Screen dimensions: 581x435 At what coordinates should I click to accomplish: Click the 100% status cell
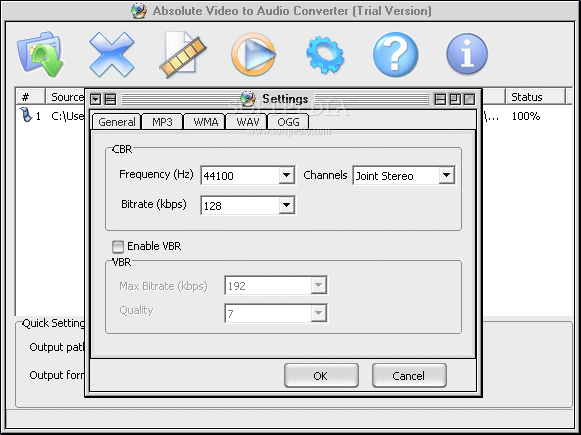point(526,116)
